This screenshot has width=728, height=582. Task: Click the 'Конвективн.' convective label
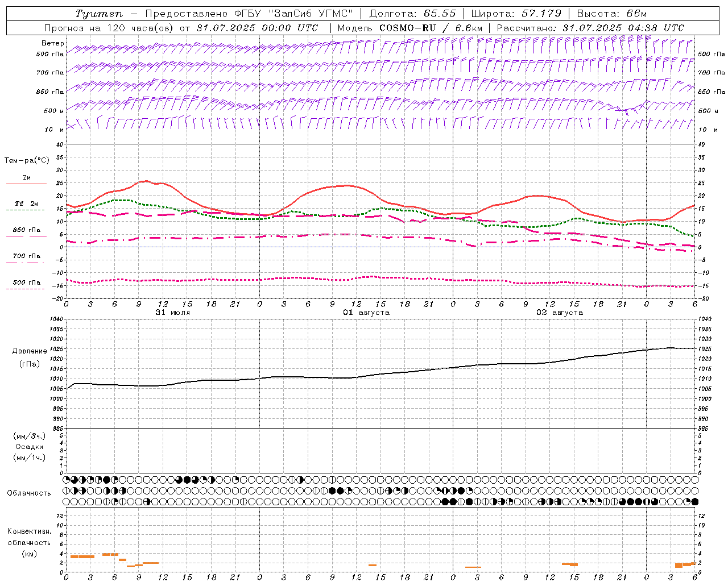pyautogui.click(x=29, y=531)
